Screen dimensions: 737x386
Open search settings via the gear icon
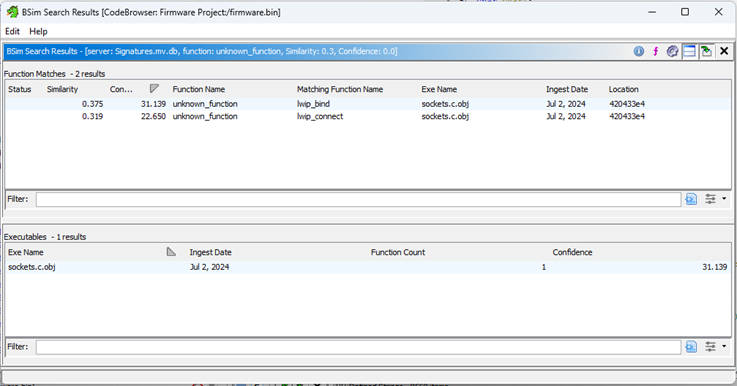point(672,51)
